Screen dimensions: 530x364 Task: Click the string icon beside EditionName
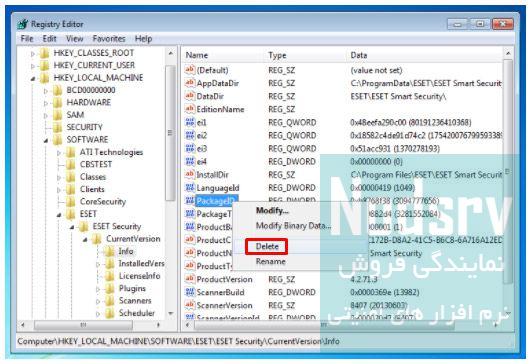click(x=190, y=109)
